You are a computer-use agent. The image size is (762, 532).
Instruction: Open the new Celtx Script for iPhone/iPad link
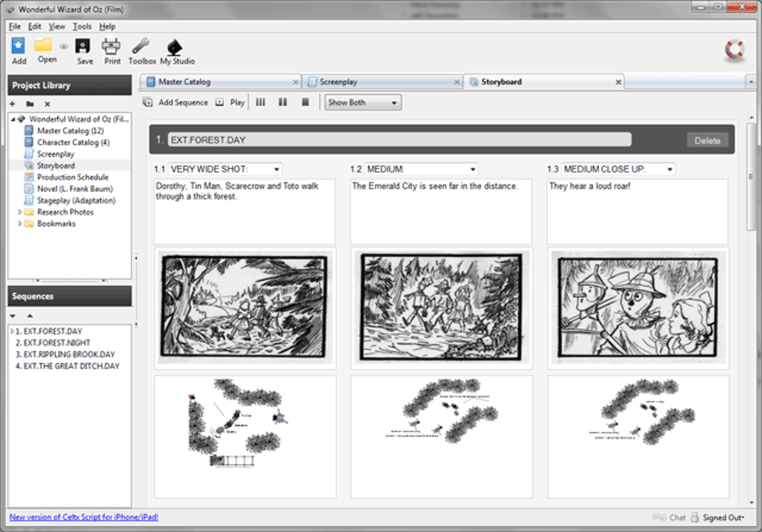pyautogui.click(x=84, y=517)
